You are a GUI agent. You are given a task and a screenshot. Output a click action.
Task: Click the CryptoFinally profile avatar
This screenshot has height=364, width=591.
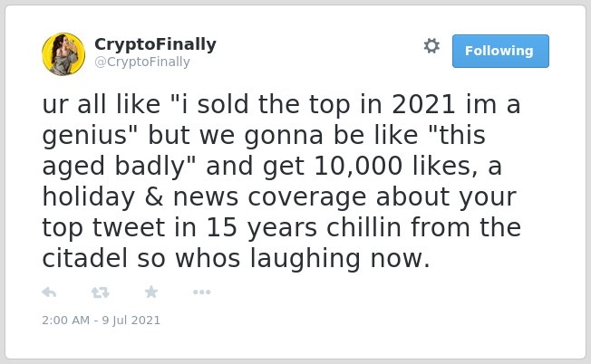tap(63, 54)
